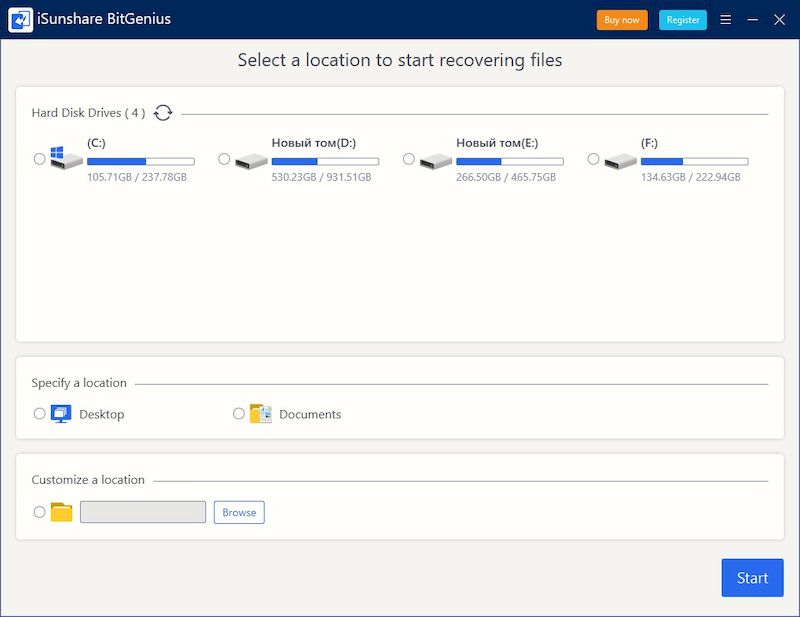Click the Desktop monitor icon
This screenshot has width=800, height=617.
pos(61,414)
